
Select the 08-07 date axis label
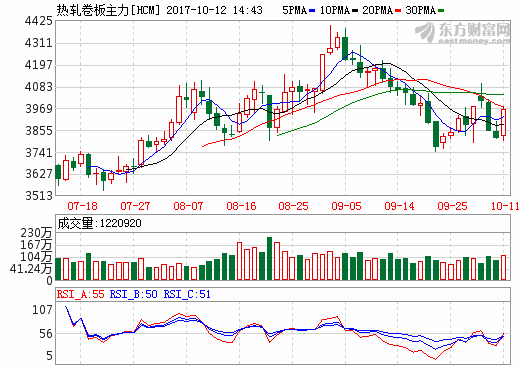[188, 206]
